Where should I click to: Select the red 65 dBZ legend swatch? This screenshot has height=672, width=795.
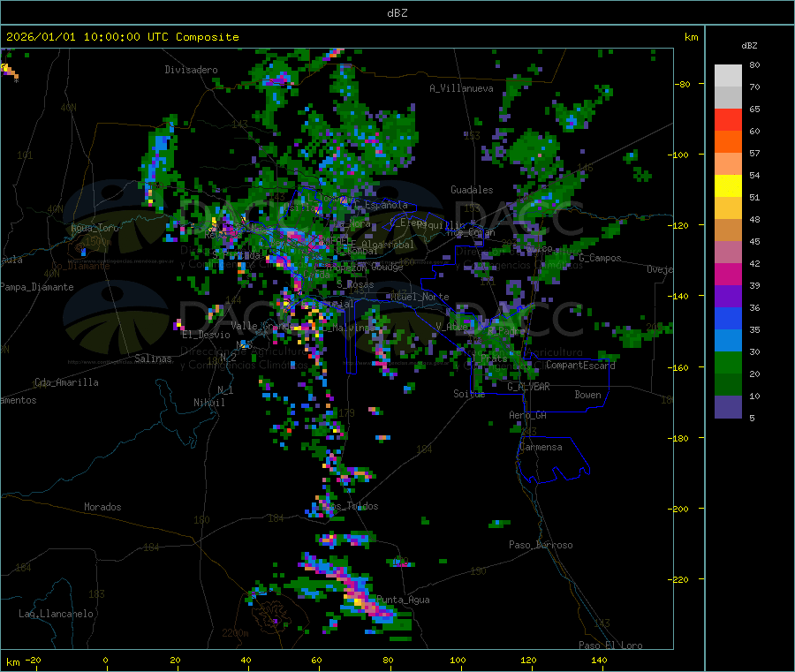(x=728, y=119)
